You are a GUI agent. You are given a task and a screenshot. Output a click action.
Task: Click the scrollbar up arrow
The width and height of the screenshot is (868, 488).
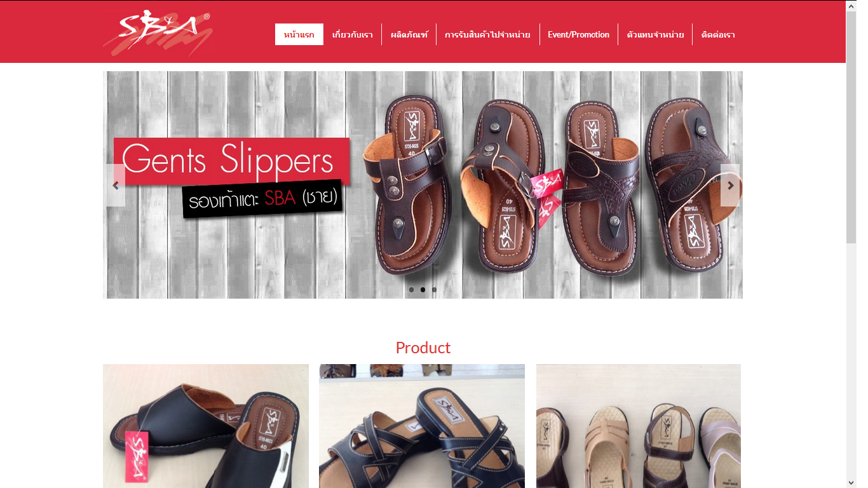[851, 5]
